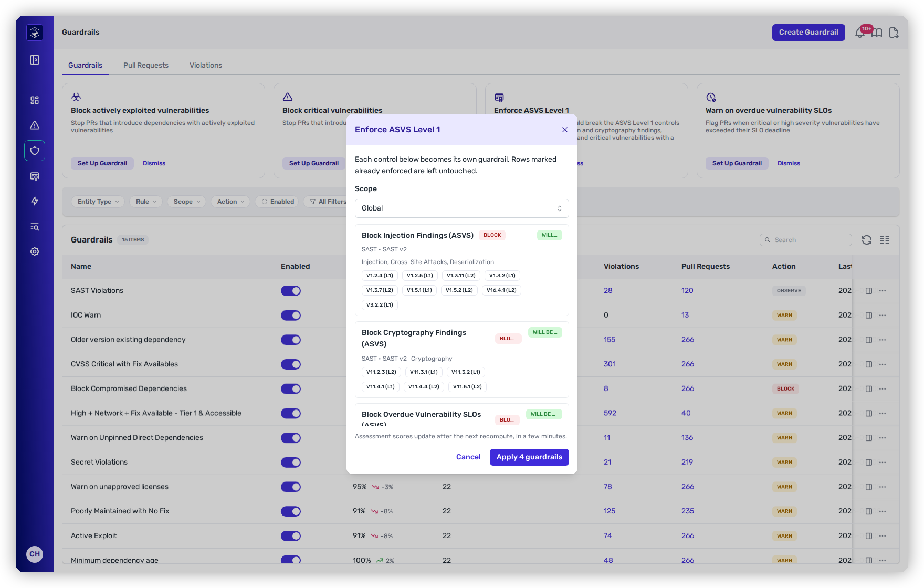Toggle the Block Compromised Dependencies switch

pyautogui.click(x=291, y=389)
